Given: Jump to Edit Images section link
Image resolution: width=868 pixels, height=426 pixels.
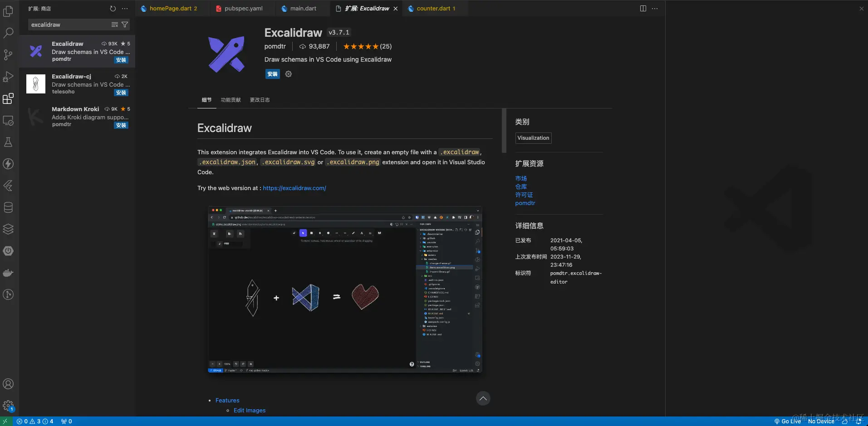Looking at the screenshot, I should point(250,410).
